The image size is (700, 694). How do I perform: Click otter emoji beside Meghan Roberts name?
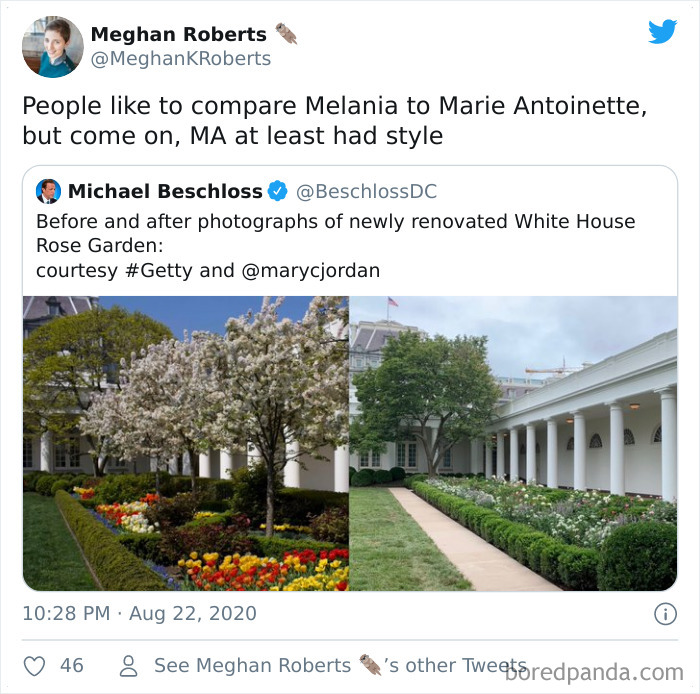[x=286, y=34]
